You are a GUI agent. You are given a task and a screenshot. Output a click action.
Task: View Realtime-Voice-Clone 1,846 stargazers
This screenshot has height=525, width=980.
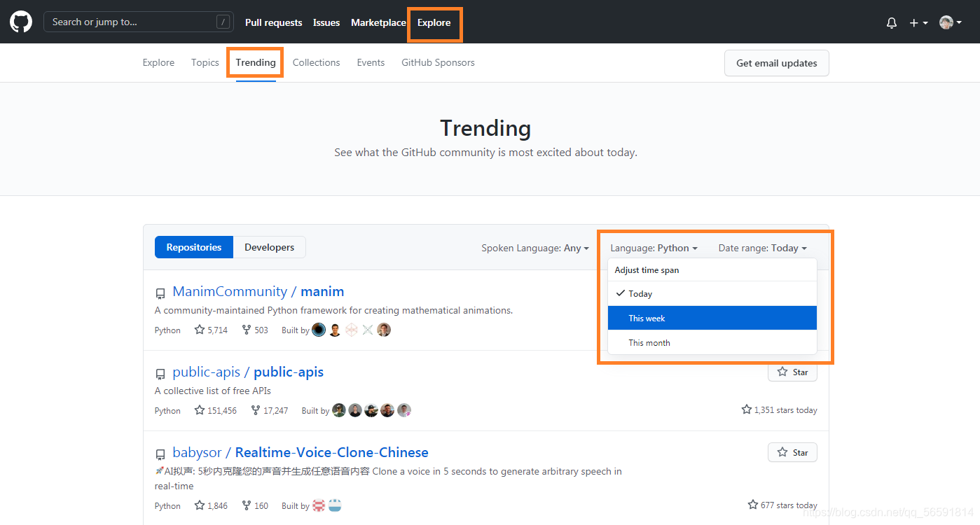(x=211, y=505)
